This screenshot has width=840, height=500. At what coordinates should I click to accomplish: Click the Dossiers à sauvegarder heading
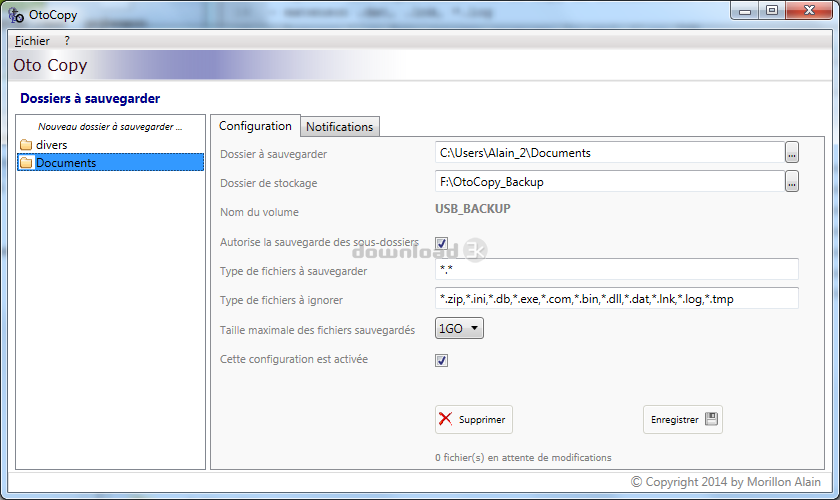[90, 99]
